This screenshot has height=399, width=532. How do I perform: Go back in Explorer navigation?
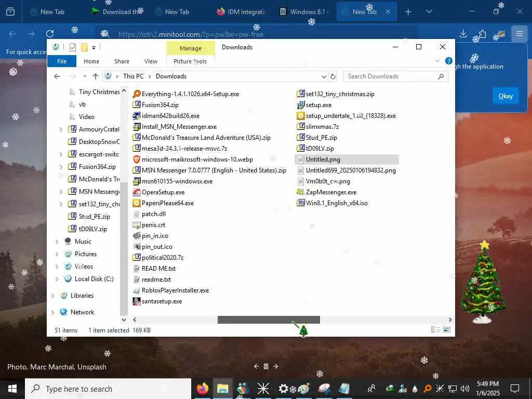tap(57, 76)
